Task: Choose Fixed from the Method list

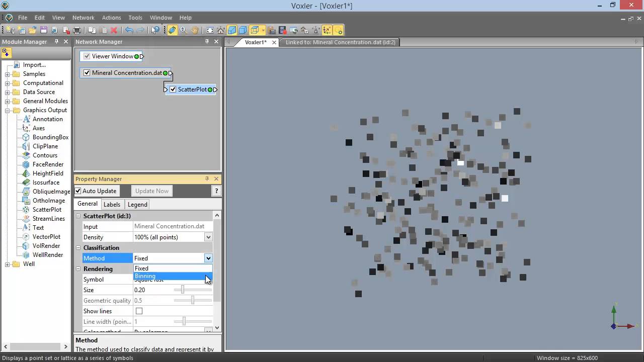Action: click(173, 268)
